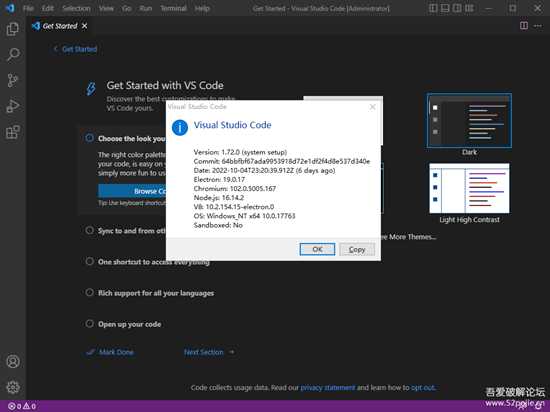This screenshot has width=550, height=412.
Task: Expand Rich support for all your languages
Action: point(156,293)
